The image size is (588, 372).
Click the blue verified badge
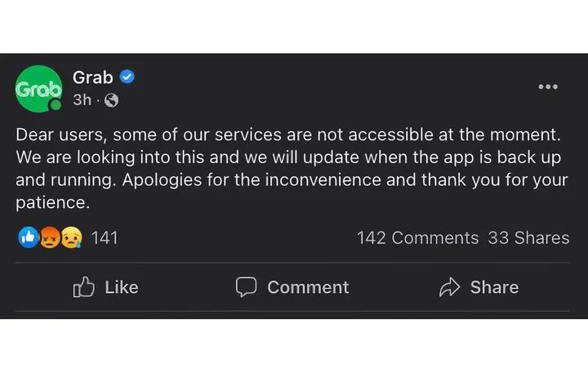click(127, 77)
